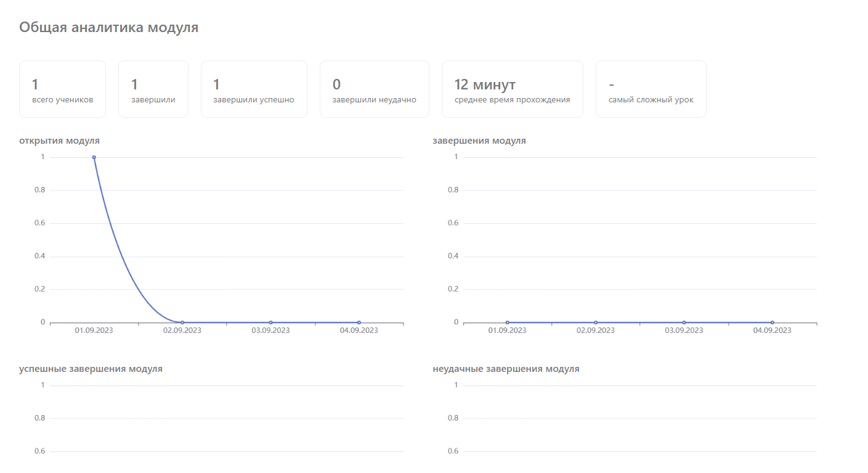Click the 01.09.2023 axis label under завершения chart
Screen dimensions: 868x473
pos(508,331)
